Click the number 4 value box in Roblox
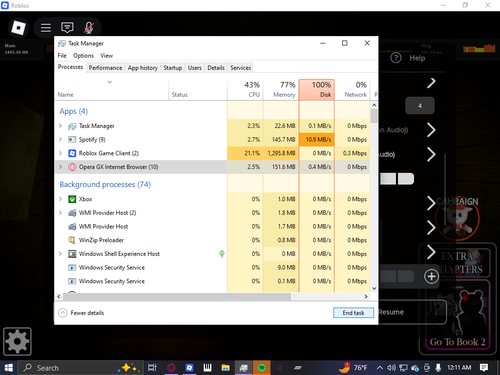Image resolution: width=500 pixels, height=375 pixels. click(420, 106)
